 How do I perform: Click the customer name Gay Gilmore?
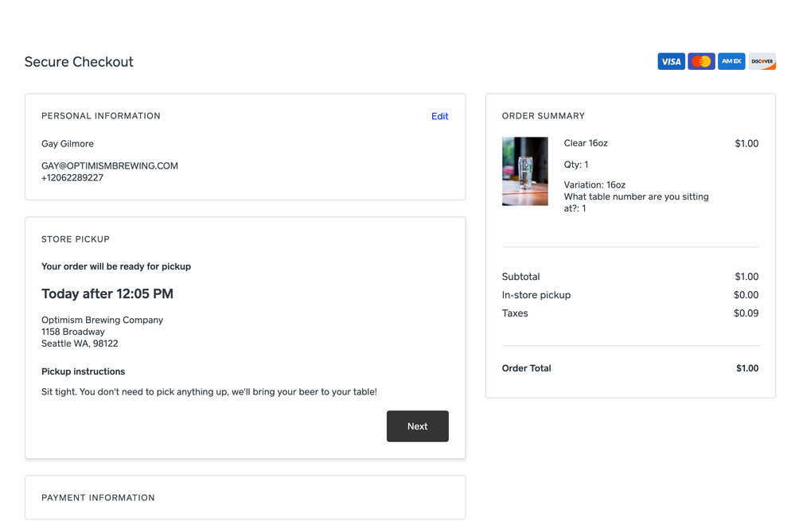point(68,144)
